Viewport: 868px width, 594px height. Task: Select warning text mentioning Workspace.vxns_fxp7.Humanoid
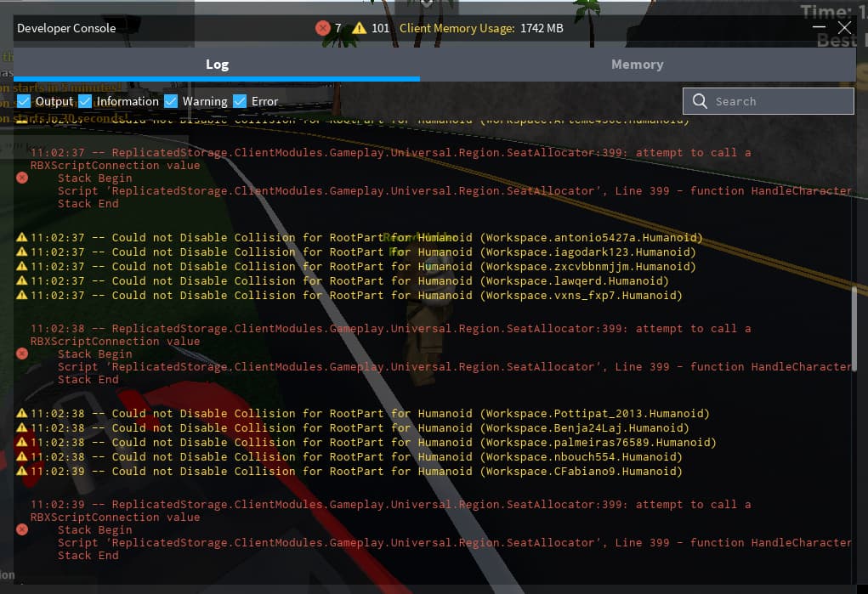pos(356,295)
